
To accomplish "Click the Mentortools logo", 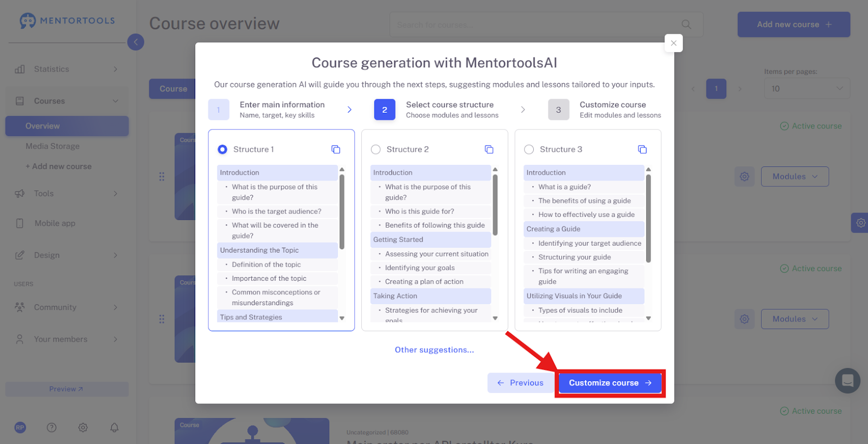I will click(67, 21).
